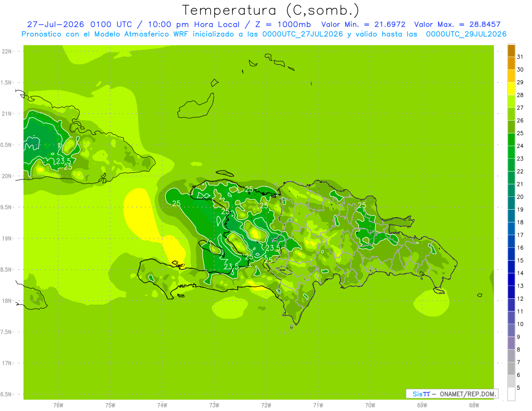The image size is (532, 411).
Task: Click the "22N" latitude label
Action: coord(7,51)
